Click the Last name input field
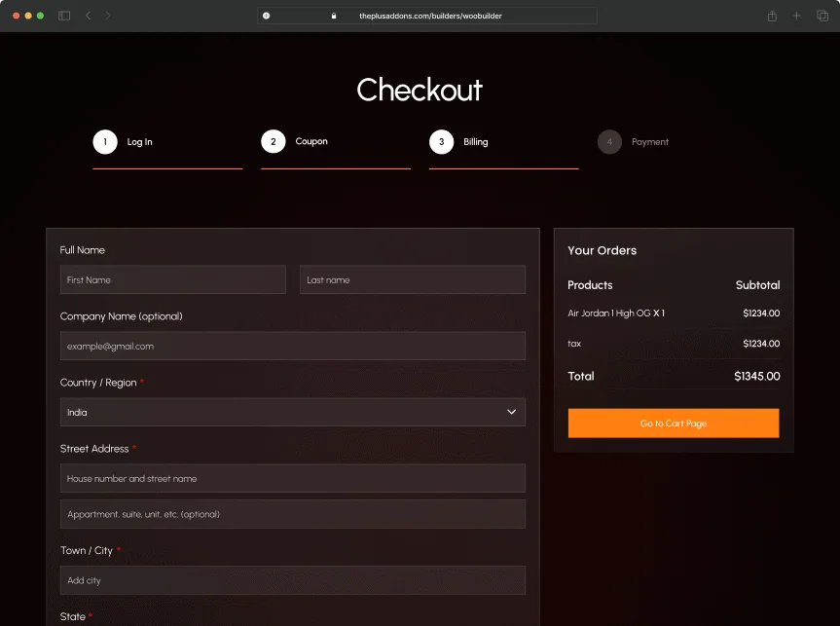Viewport: 840px width, 626px height. 412,279
